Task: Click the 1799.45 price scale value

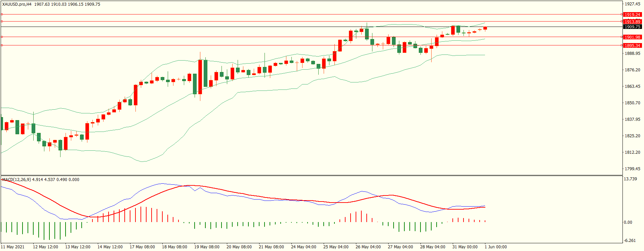Action: (632, 169)
